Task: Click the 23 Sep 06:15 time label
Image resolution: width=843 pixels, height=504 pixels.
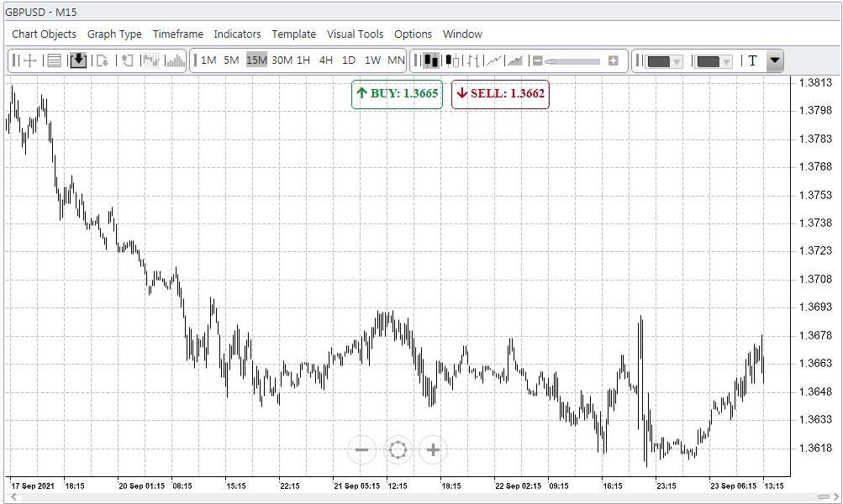Action: pyautogui.click(x=734, y=486)
